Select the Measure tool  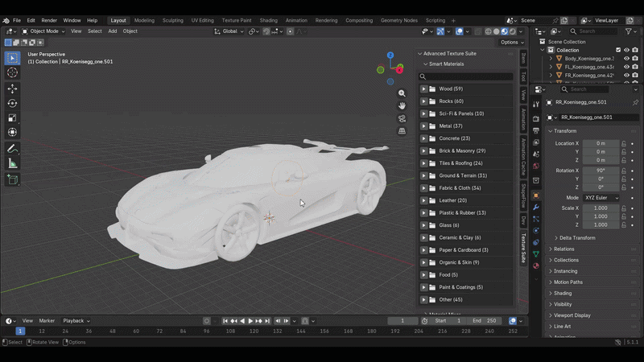(12, 164)
